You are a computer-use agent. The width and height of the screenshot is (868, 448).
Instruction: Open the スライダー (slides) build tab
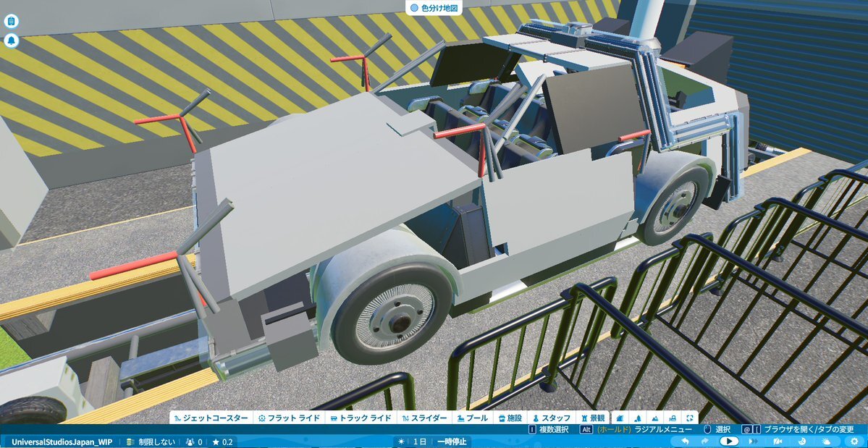[425, 418]
